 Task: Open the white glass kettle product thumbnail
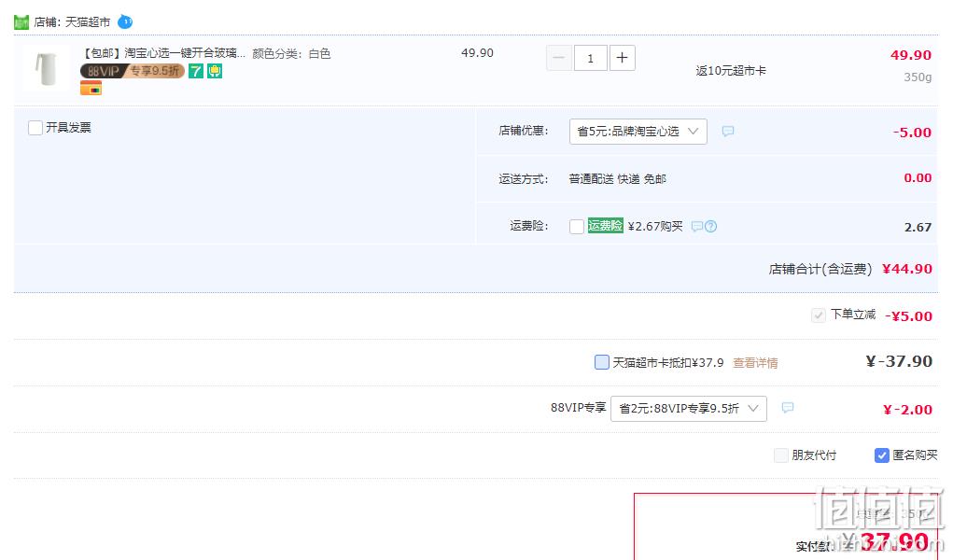[46, 68]
